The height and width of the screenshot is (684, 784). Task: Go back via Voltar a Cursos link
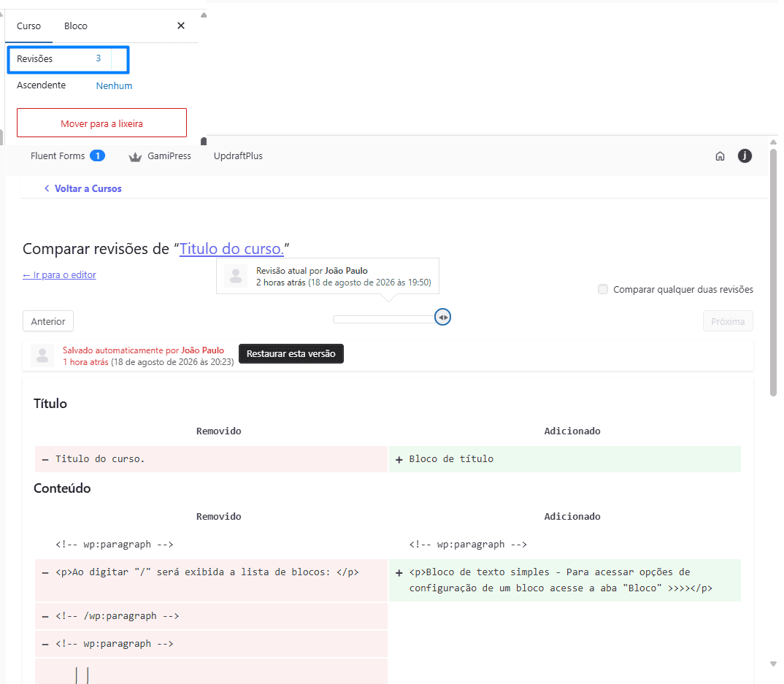[x=88, y=188]
